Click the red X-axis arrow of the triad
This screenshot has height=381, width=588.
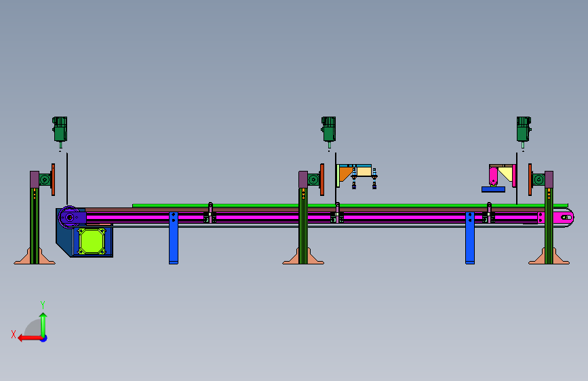pos(30,338)
